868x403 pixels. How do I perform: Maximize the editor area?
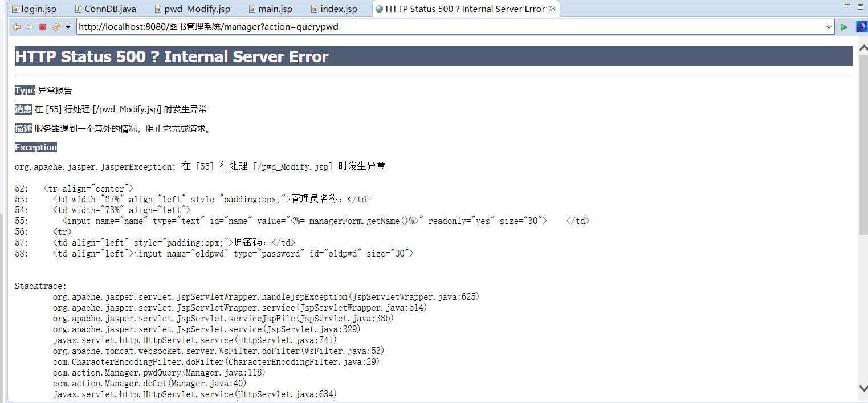coord(861,6)
